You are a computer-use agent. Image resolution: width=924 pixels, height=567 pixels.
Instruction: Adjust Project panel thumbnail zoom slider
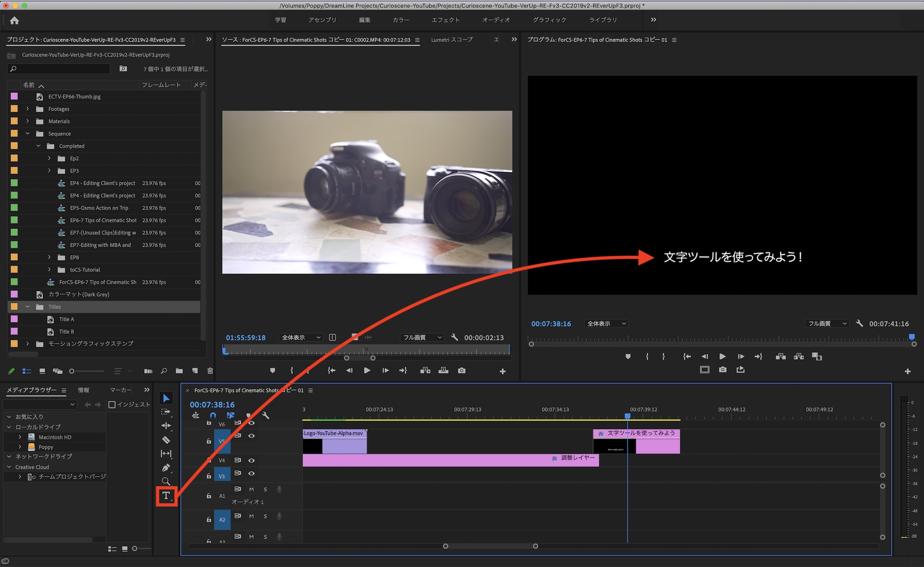coord(72,371)
